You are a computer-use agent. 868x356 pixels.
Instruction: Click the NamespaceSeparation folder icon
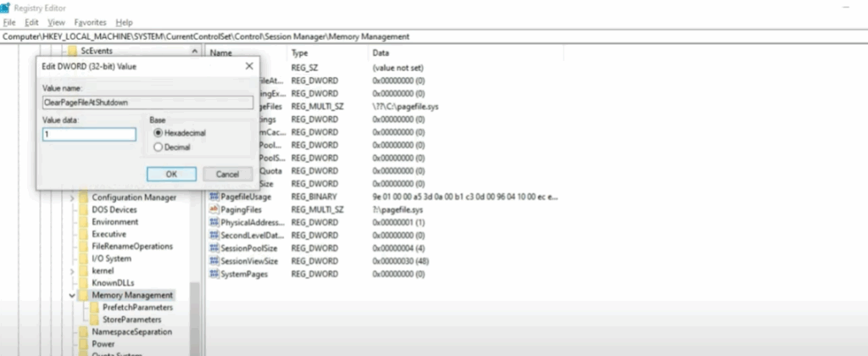pyautogui.click(x=83, y=331)
